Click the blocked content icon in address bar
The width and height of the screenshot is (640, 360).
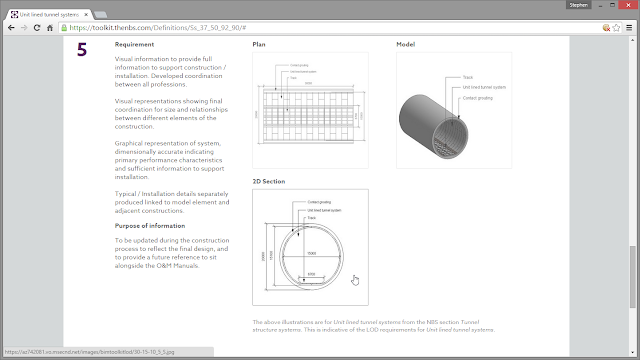click(x=606, y=28)
